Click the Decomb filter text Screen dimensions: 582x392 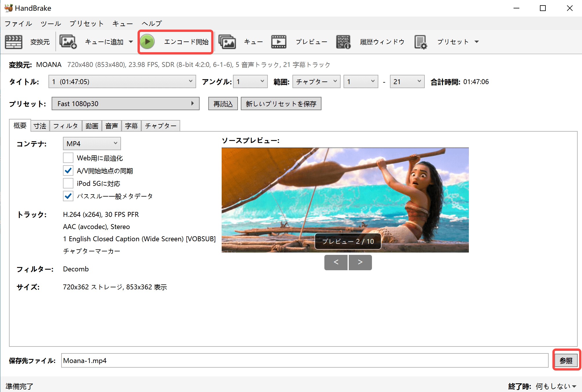click(x=76, y=269)
